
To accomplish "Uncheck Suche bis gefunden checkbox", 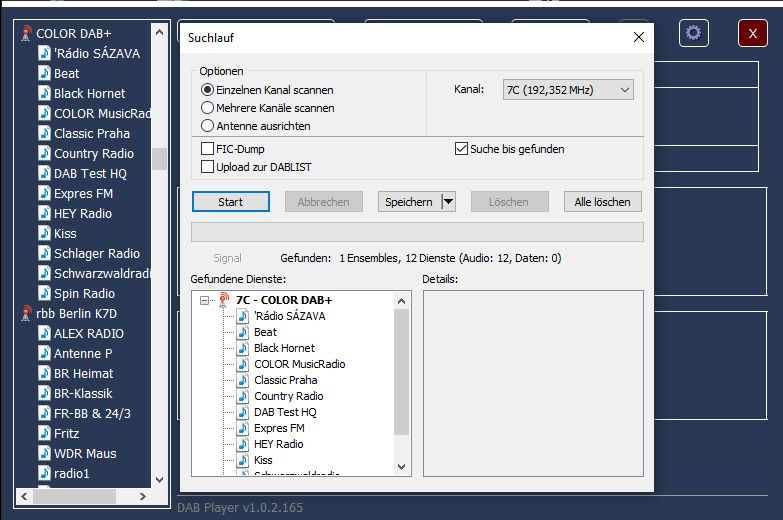I will [461, 149].
